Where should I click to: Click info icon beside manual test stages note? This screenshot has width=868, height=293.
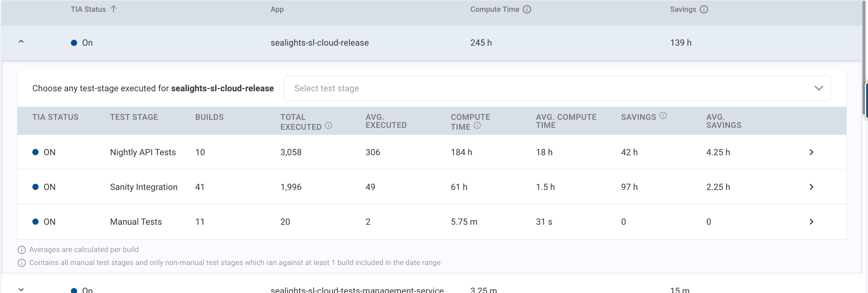[22, 263]
